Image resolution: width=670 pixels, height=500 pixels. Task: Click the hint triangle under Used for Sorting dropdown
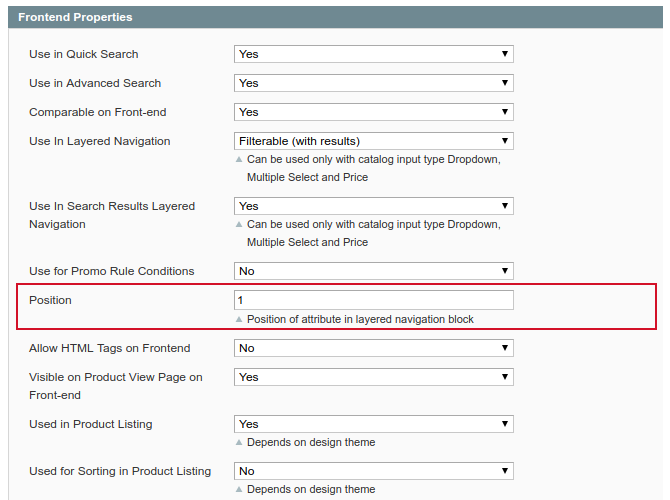click(239, 489)
